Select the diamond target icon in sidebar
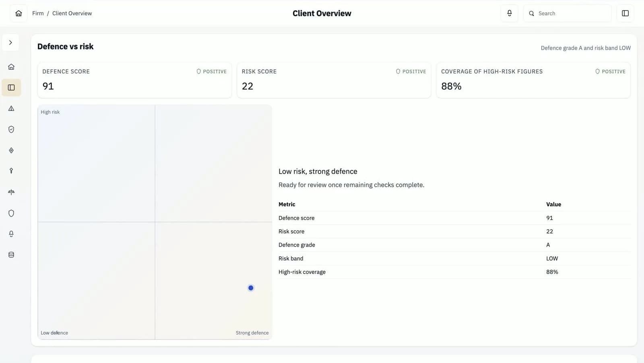 [x=11, y=150]
